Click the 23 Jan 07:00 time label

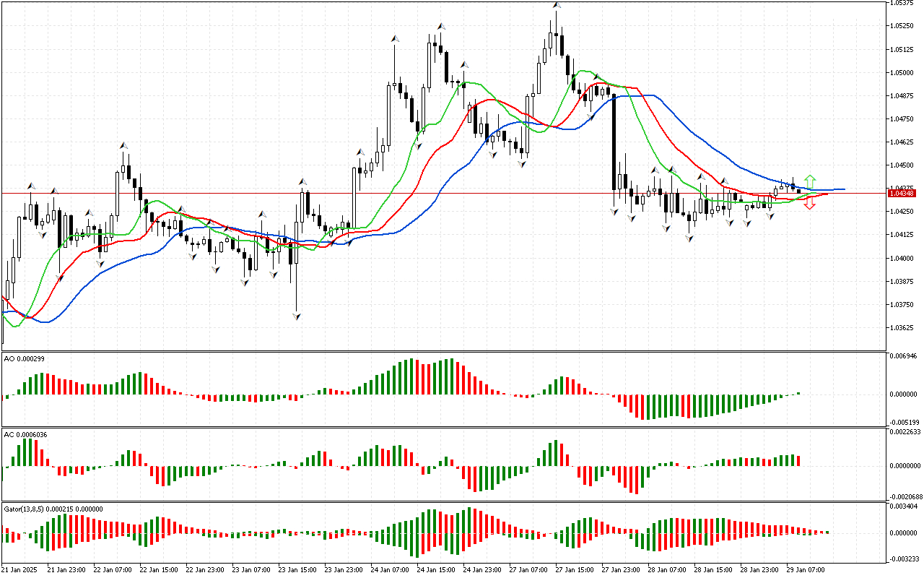pyautogui.click(x=251, y=570)
